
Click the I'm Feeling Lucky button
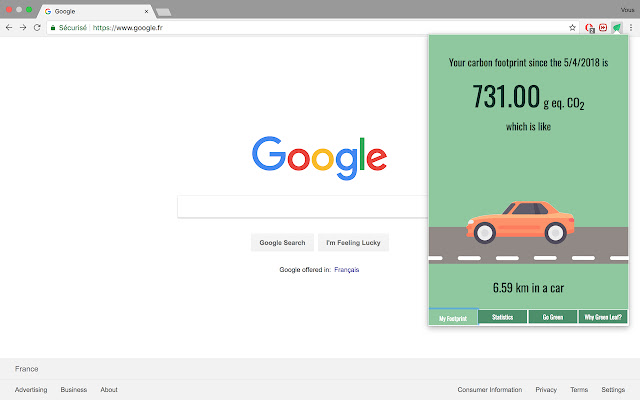pyautogui.click(x=353, y=242)
